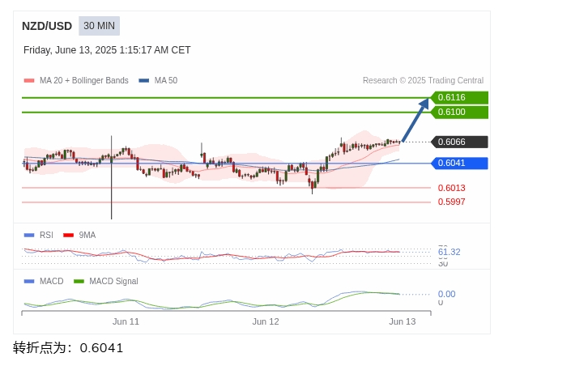Click the Jun 12 axis date label
The height and width of the screenshot is (370, 588).
point(266,321)
